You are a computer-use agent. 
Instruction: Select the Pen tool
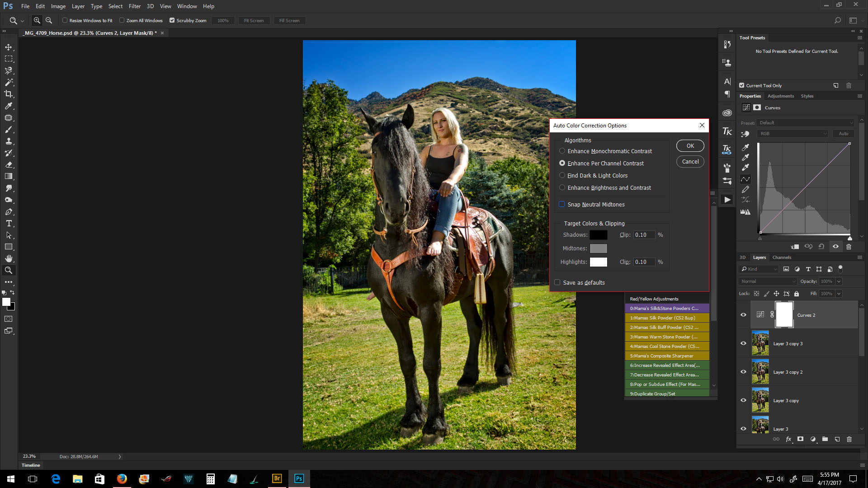(9, 211)
